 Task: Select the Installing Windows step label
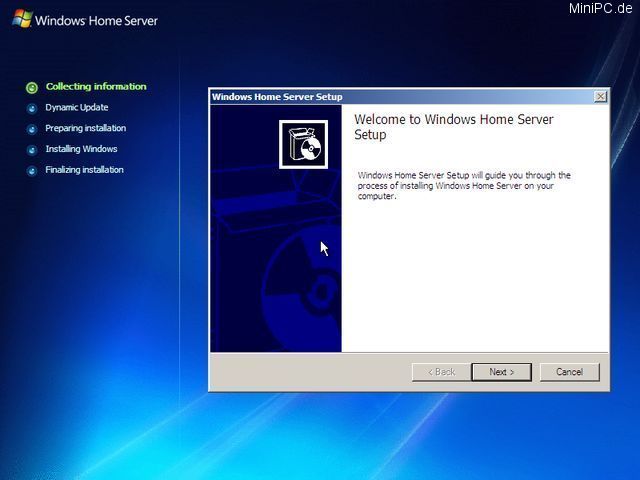(81, 150)
